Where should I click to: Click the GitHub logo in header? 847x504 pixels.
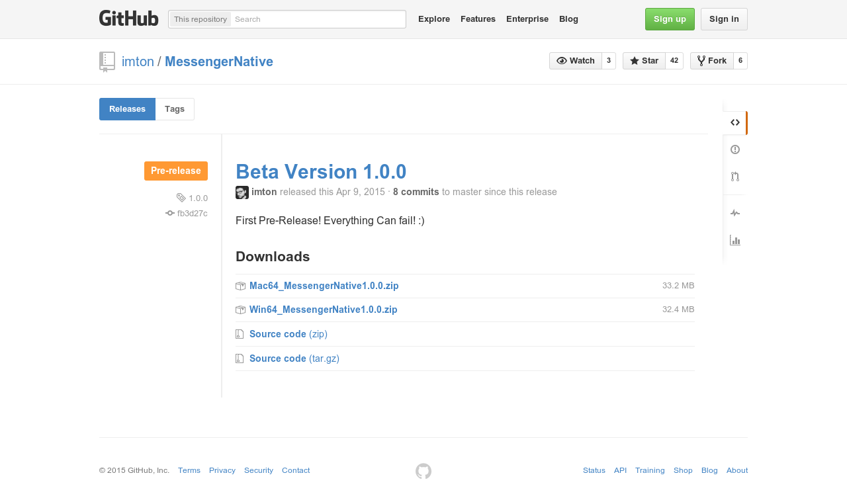click(x=129, y=19)
